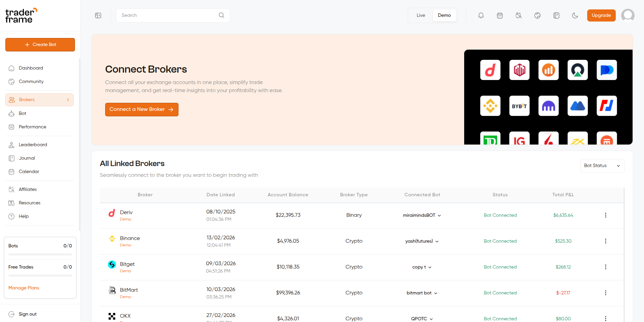Screen dimensions: 644x322
Task: Open row actions menu for Bitget
Action: click(606, 267)
